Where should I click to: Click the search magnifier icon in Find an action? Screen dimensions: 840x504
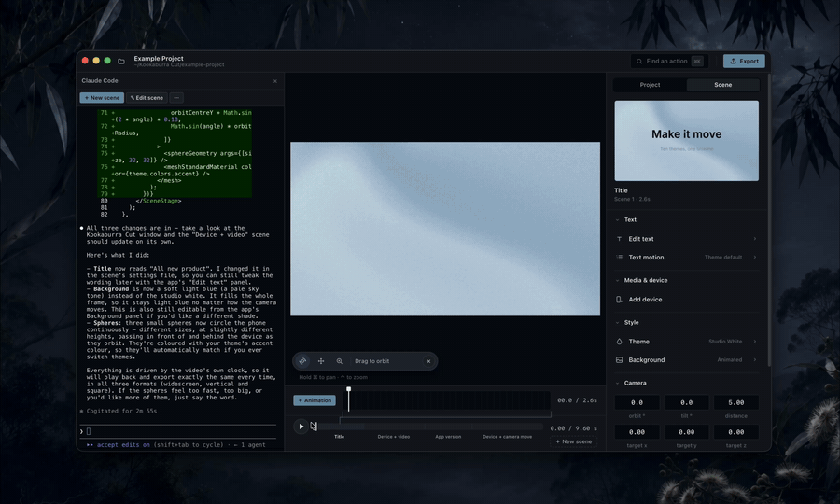coord(639,62)
